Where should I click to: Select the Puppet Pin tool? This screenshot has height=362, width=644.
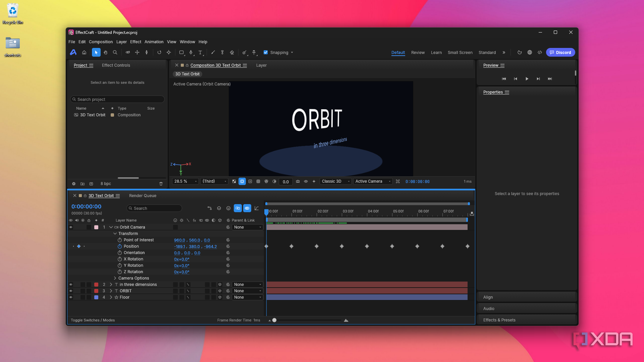[x=254, y=53]
